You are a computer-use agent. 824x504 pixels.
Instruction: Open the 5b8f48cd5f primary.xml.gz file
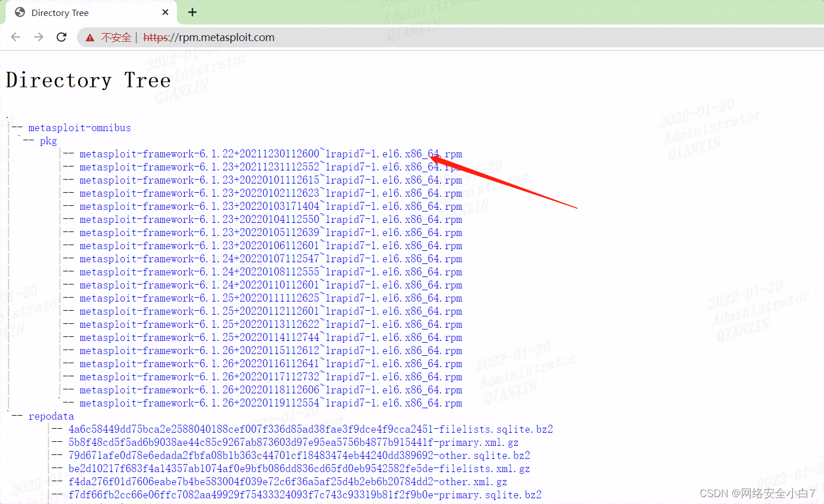point(294,442)
